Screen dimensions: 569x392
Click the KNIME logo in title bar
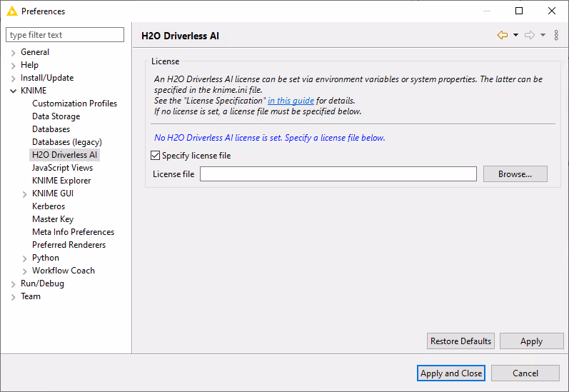(11, 11)
